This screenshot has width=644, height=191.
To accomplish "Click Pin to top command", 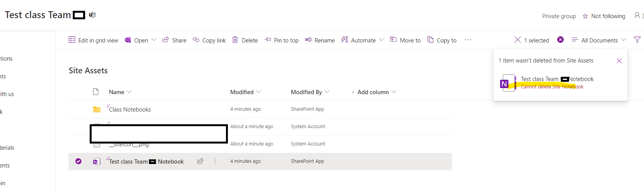I will point(282,40).
